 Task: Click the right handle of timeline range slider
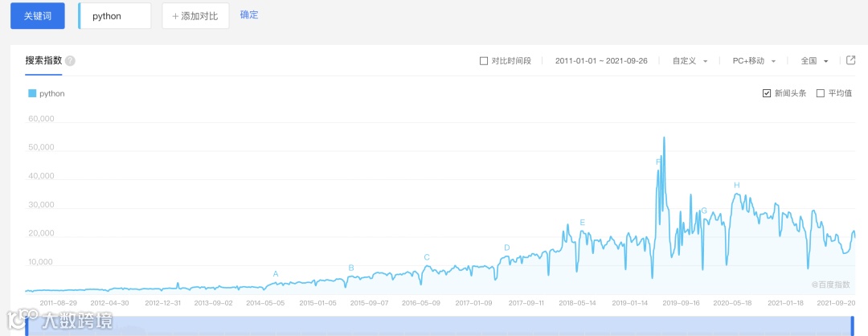[853, 326]
